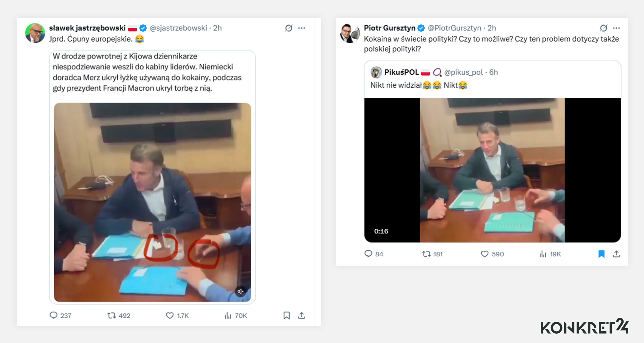Expand the more options menu on the right post

[616, 28]
